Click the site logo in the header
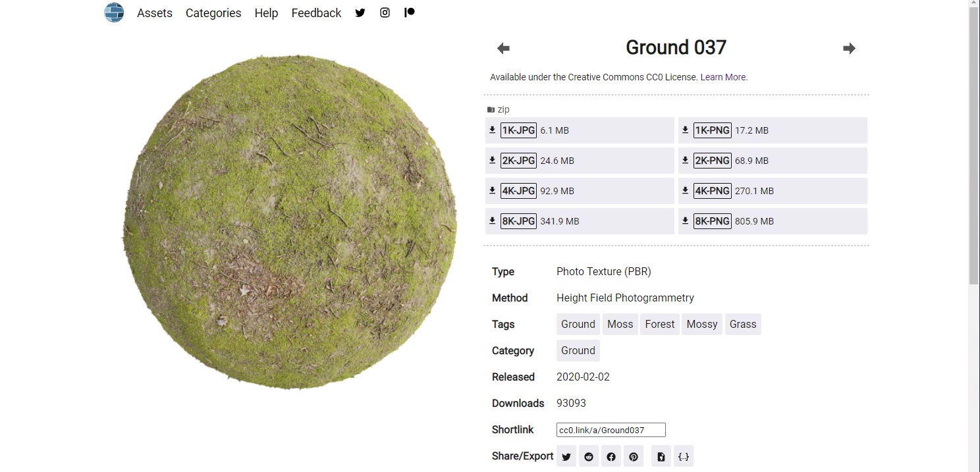Image resolution: width=980 pixels, height=472 pixels. [114, 13]
